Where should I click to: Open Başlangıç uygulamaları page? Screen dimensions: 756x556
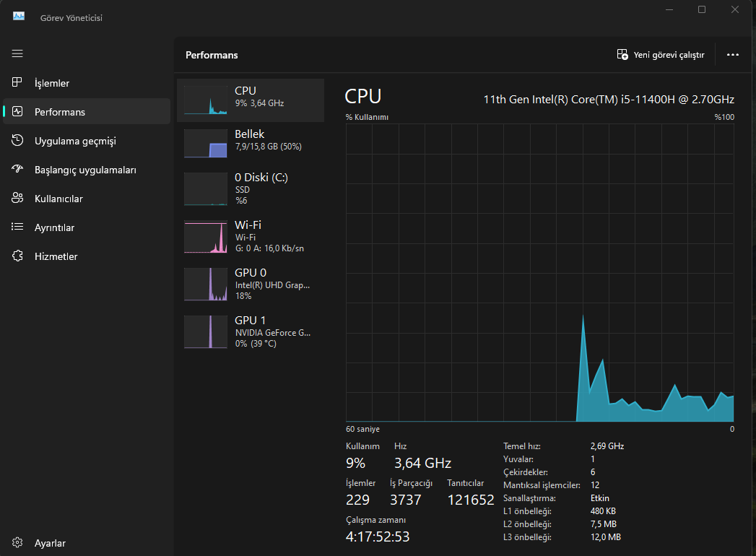[x=87, y=170]
